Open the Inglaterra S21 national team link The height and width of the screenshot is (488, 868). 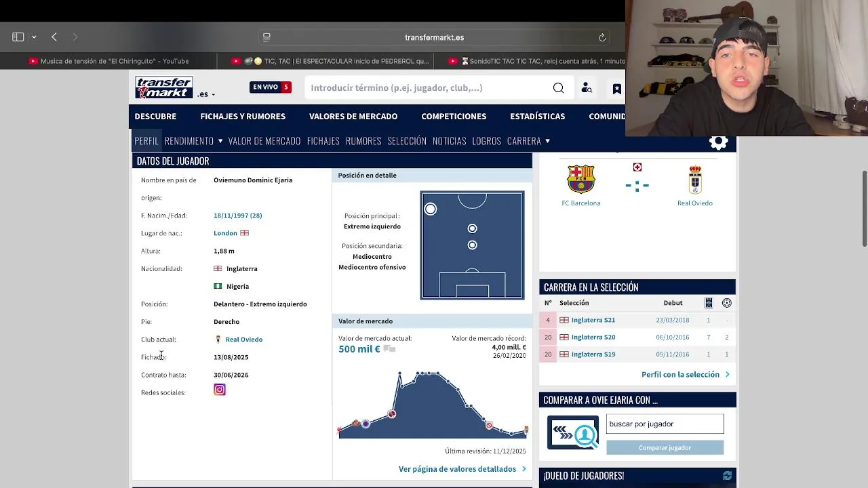point(593,320)
